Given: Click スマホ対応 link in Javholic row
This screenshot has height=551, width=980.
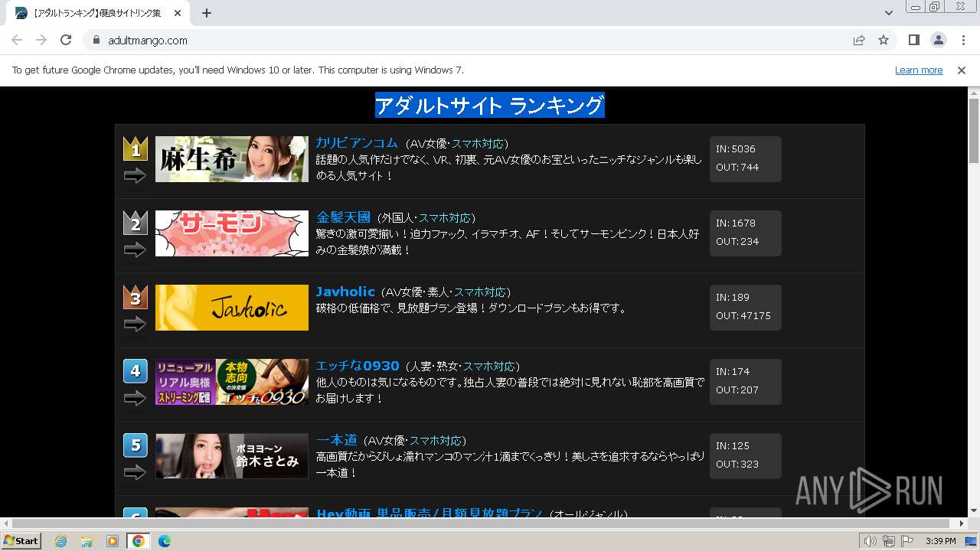Looking at the screenshot, I should click(x=480, y=292).
